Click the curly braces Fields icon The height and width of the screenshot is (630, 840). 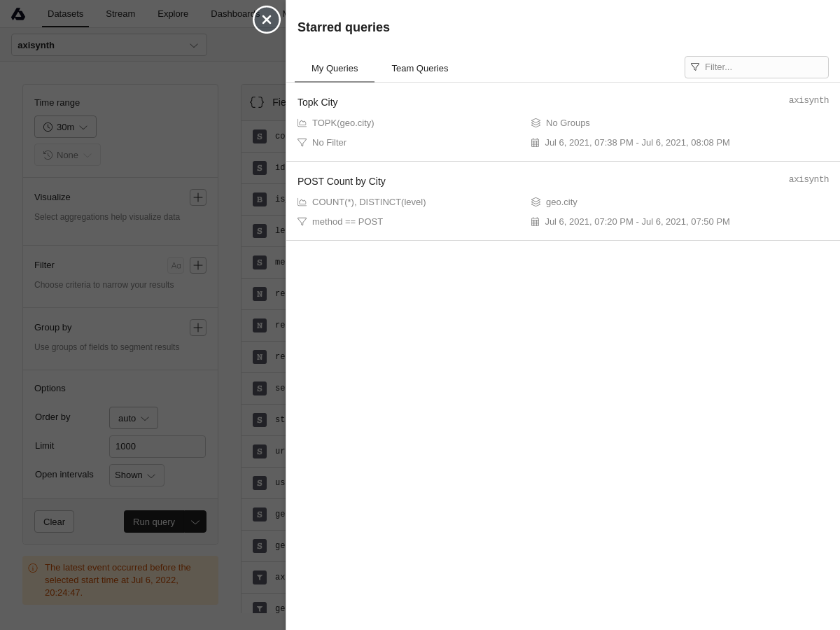[257, 102]
